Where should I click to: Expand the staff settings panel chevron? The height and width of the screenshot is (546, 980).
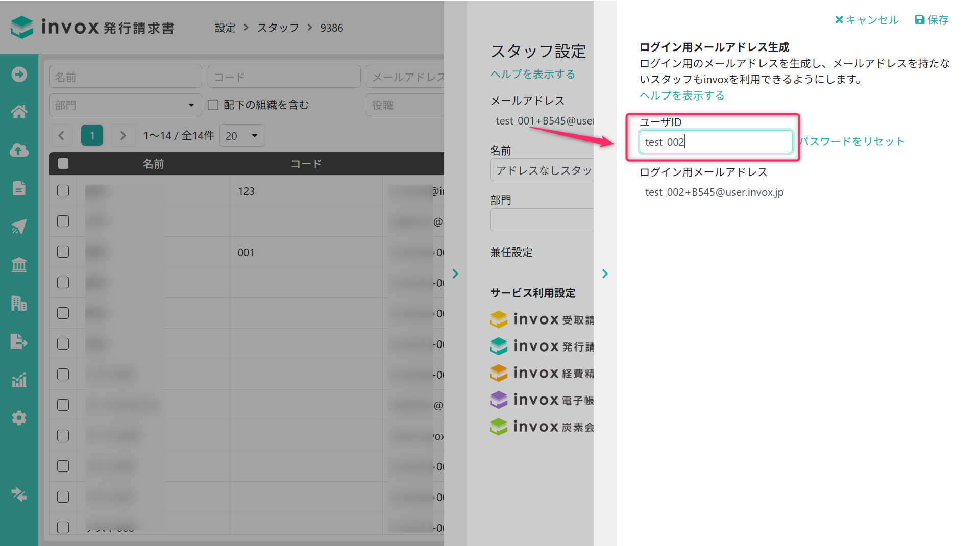[x=605, y=274]
